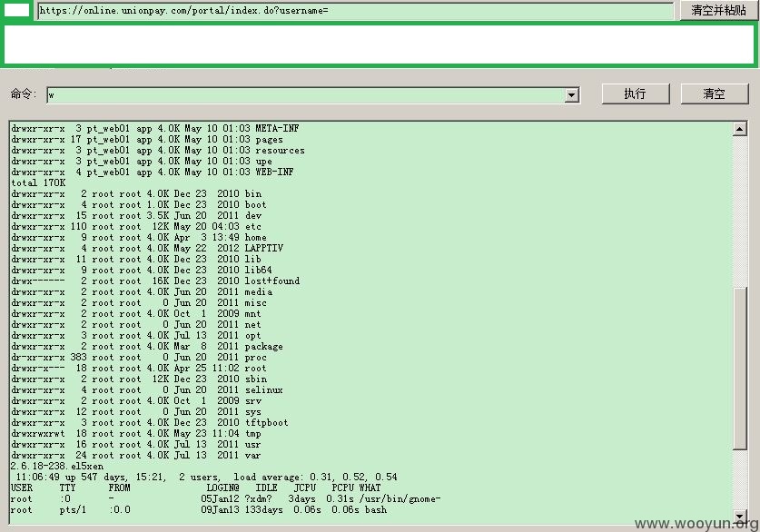
Task: Click the 'LAPPTIV' directory row
Action: point(147,248)
